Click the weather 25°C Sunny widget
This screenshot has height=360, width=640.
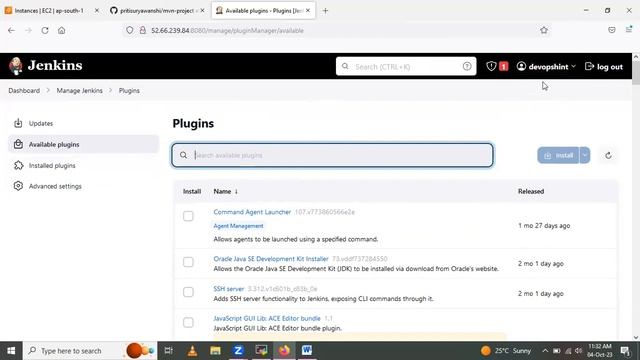pos(506,351)
